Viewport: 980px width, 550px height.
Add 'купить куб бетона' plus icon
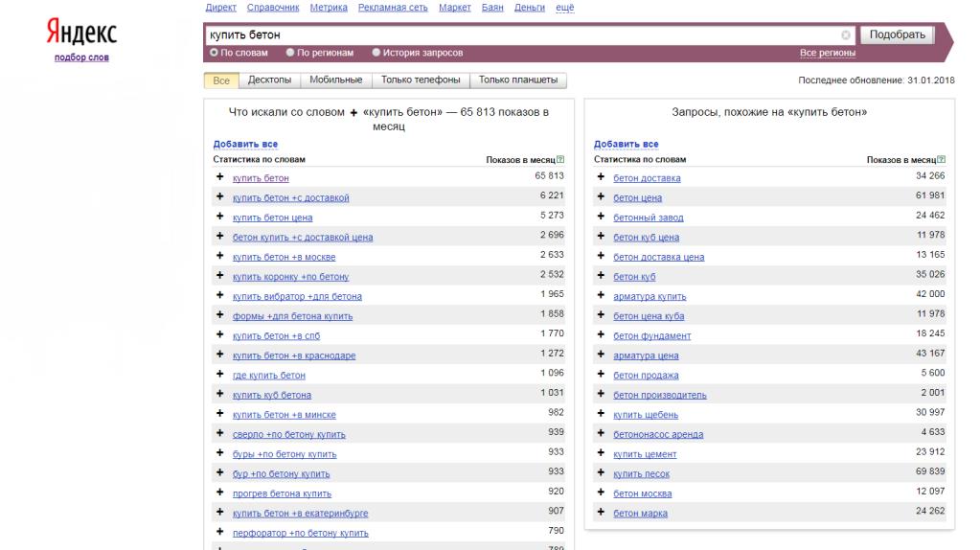pyautogui.click(x=220, y=394)
